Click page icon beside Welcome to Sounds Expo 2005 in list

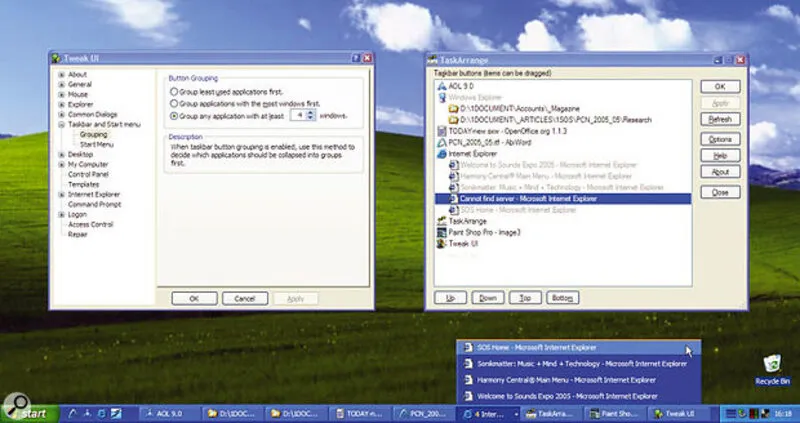pos(453,165)
